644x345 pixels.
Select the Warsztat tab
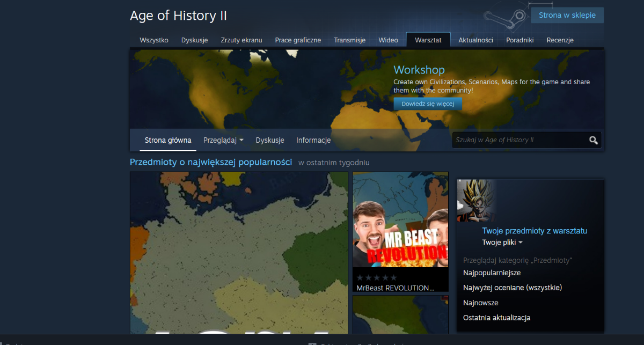click(428, 40)
